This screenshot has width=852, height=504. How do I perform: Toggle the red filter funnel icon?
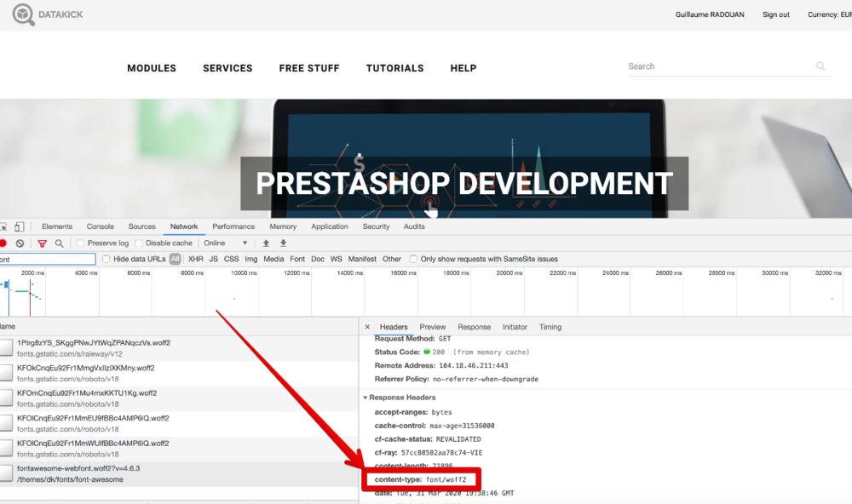[x=42, y=243]
